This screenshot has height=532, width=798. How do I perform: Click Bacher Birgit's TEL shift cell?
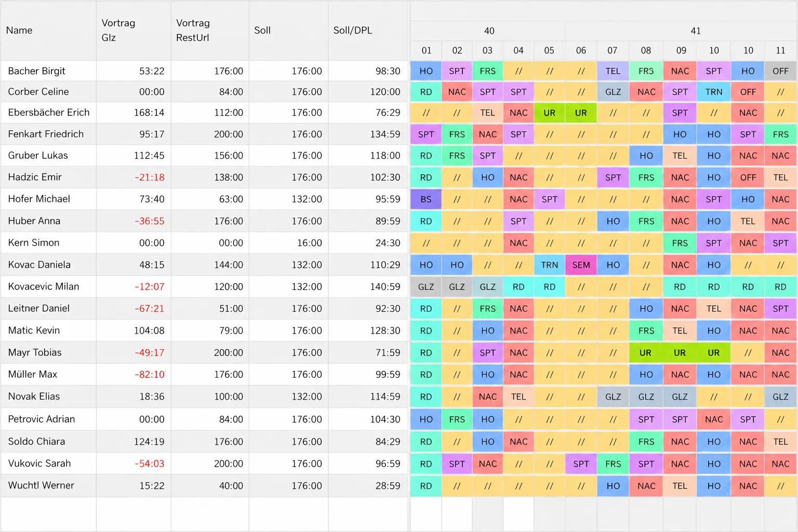[613, 71]
